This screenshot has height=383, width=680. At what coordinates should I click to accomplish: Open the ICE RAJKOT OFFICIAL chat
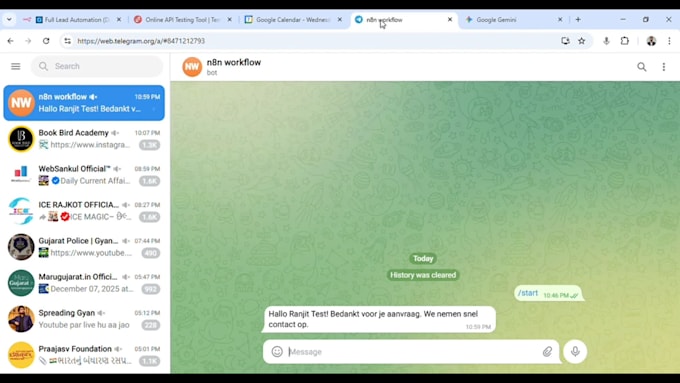[84, 211]
